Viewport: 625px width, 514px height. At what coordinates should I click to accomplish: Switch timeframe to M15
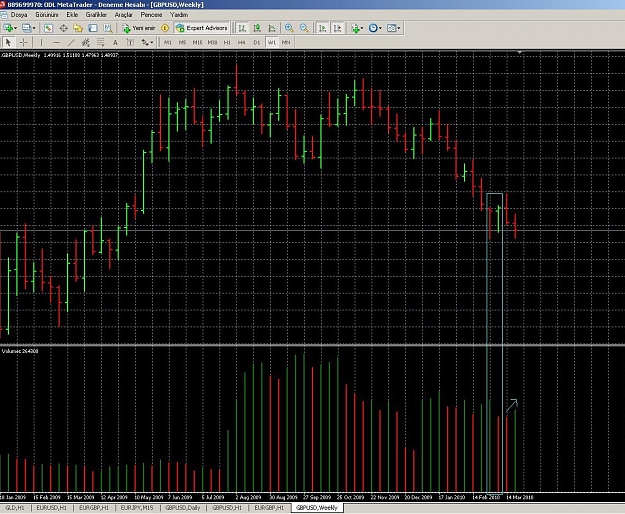coord(197,42)
